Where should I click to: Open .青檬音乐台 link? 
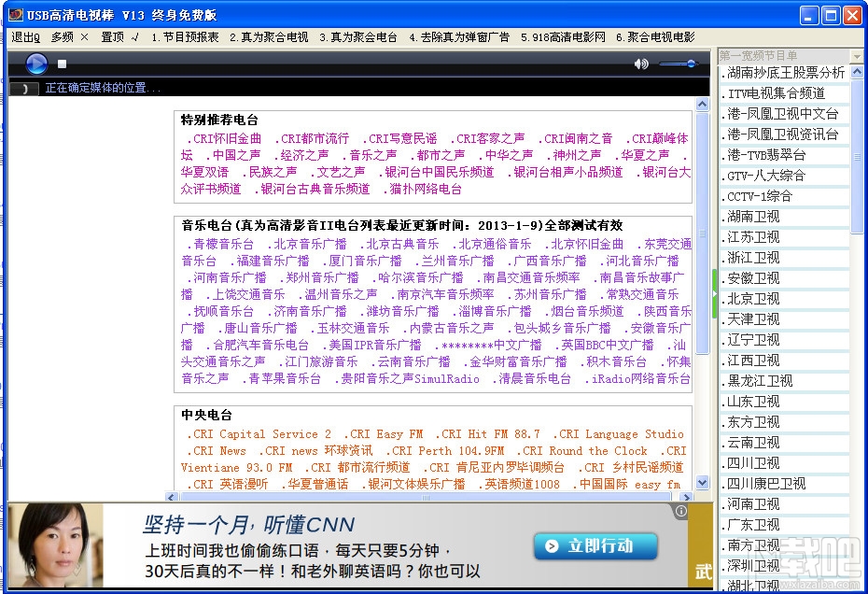(x=220, y=244)
